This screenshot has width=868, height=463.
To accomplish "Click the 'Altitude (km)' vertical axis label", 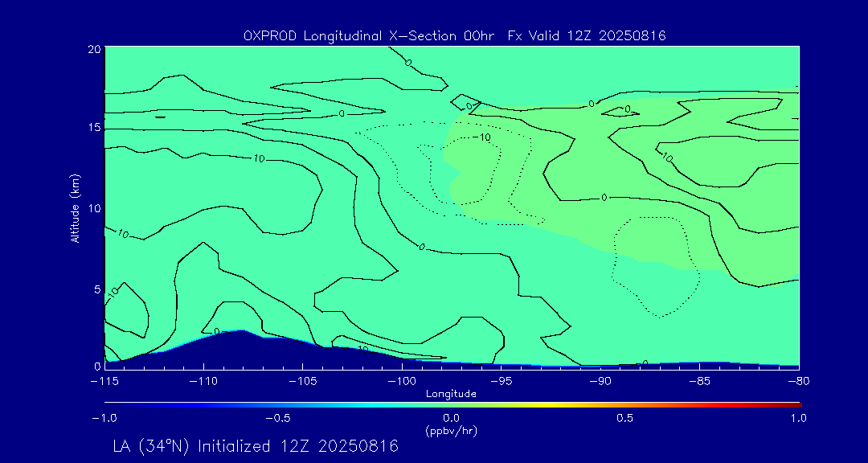I will [x=76, y=208].
